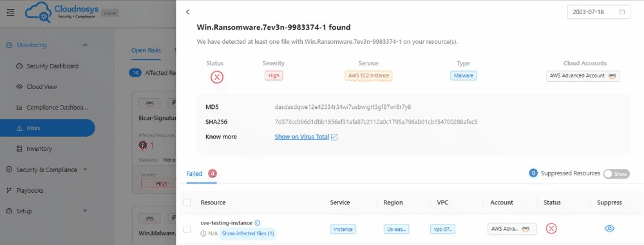644x245 pixels.
Task: Click the Malware type badge
Action: tap(463, 75)
